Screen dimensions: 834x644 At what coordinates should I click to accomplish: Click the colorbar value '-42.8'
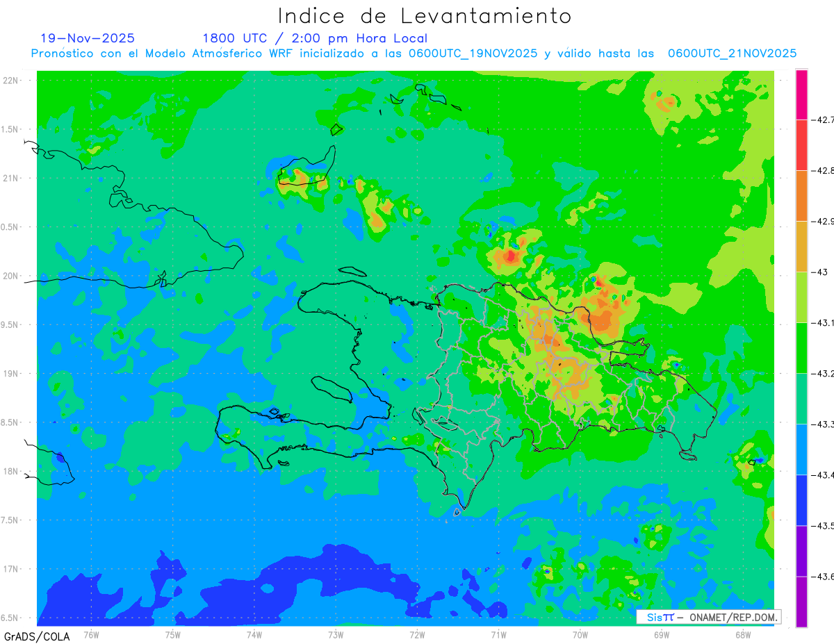[x=823, y=170]
